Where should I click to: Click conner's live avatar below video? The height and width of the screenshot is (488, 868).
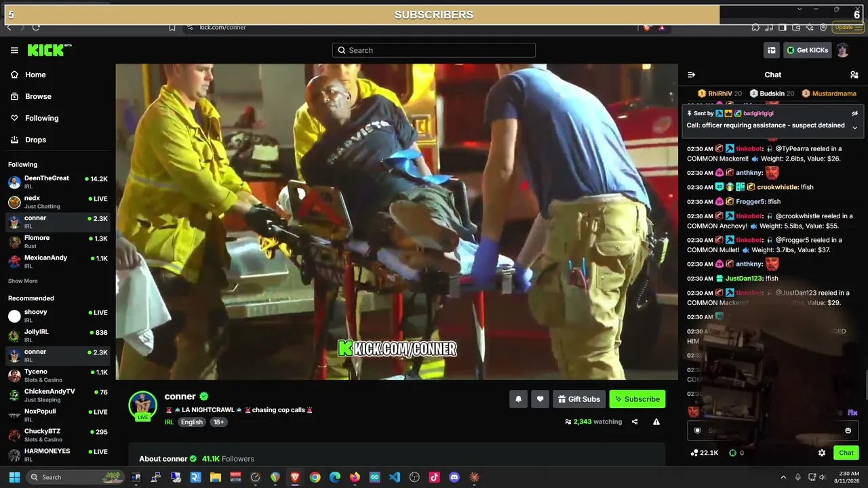point(142,405)
